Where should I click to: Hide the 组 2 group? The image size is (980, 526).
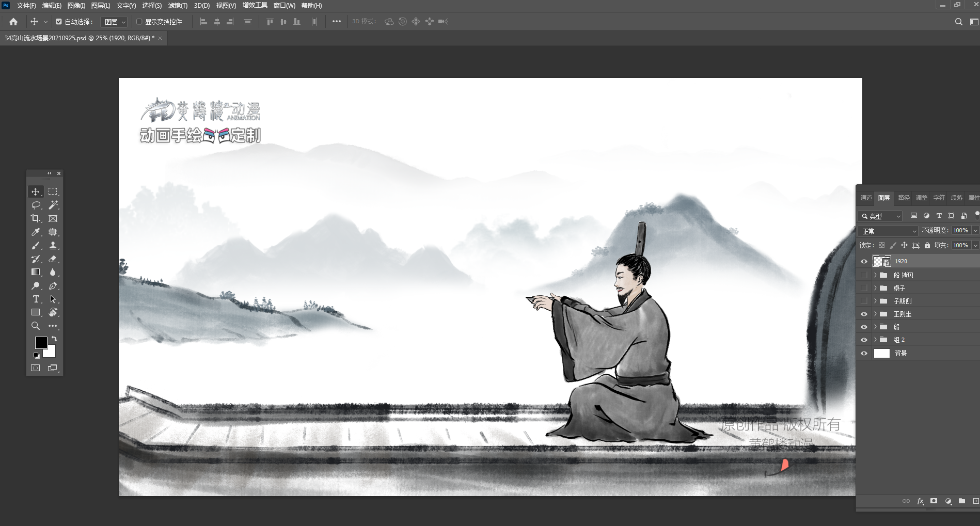[x=864, y=340]
